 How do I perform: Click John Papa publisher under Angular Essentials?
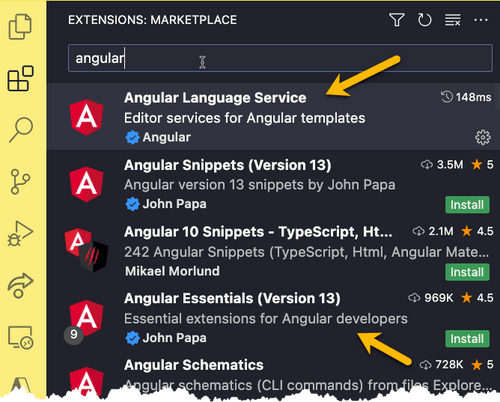174,338
